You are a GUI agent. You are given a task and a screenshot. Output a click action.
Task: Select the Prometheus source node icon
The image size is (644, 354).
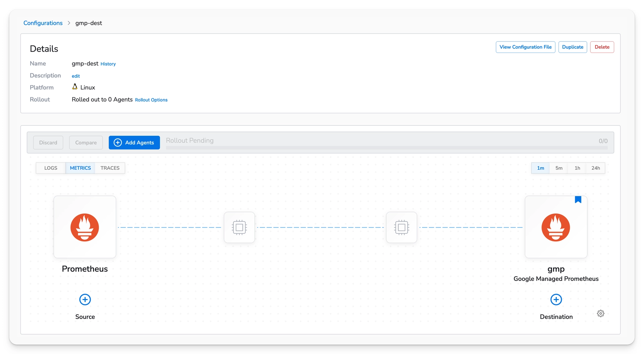tap(85, 227)
